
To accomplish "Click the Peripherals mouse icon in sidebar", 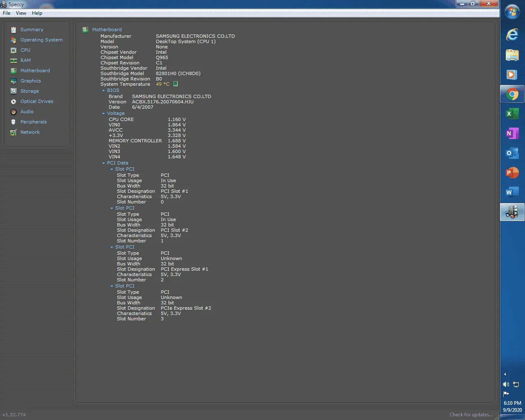I will coord(14,122).
